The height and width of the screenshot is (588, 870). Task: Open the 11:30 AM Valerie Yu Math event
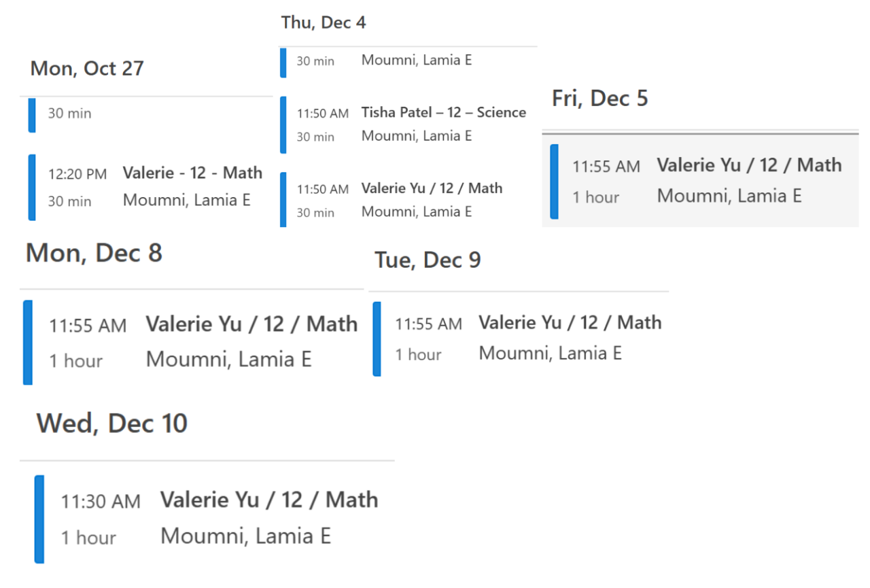click(x=269, y=500)
